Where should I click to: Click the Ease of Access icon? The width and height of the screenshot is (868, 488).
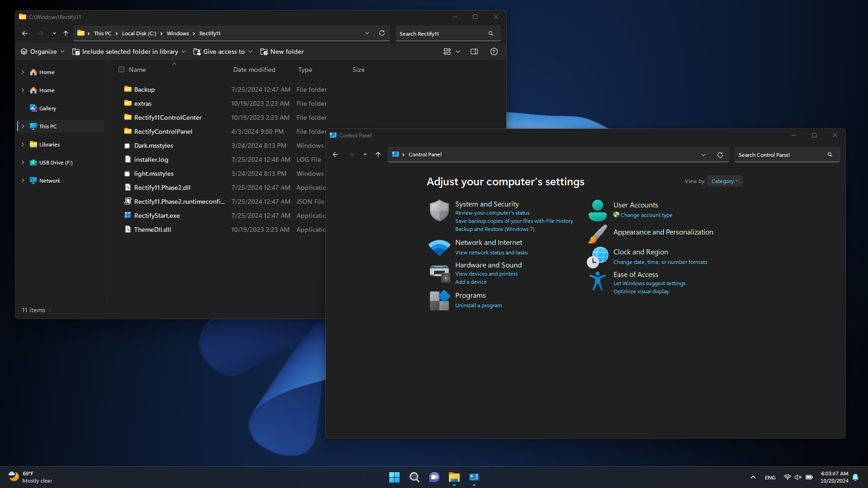(597, 279)
